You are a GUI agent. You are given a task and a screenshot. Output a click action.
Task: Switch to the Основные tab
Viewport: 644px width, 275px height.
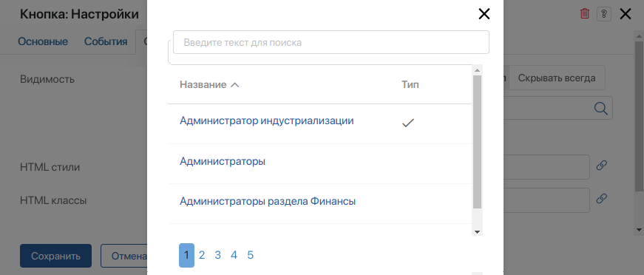tap(43, 41)
